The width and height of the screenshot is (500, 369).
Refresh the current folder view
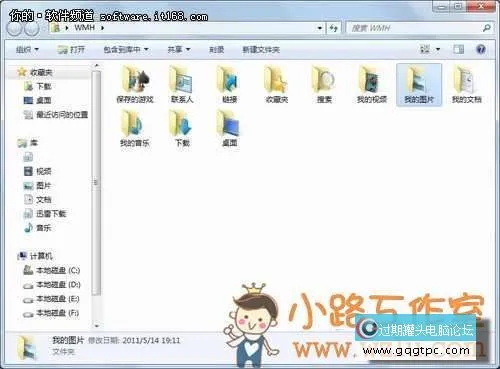(x=334, y=28)
